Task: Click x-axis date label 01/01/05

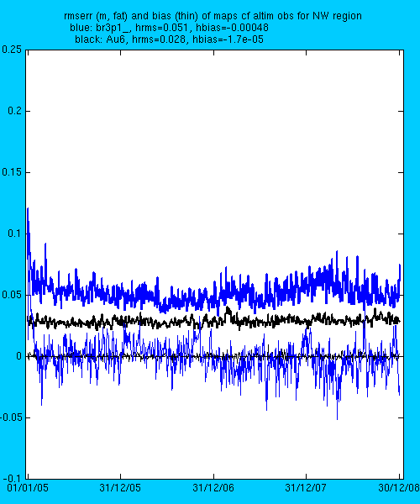Action: click(28, 488)
